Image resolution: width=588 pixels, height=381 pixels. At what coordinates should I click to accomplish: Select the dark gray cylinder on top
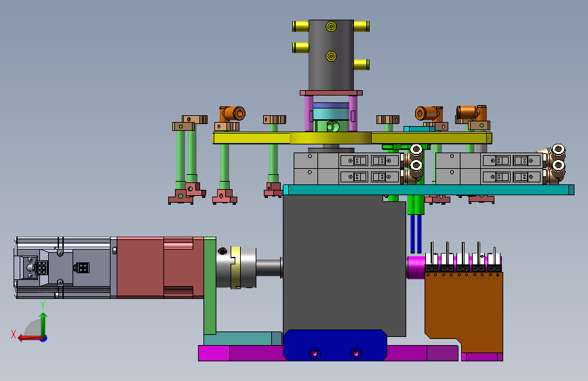tap(331, 55)
